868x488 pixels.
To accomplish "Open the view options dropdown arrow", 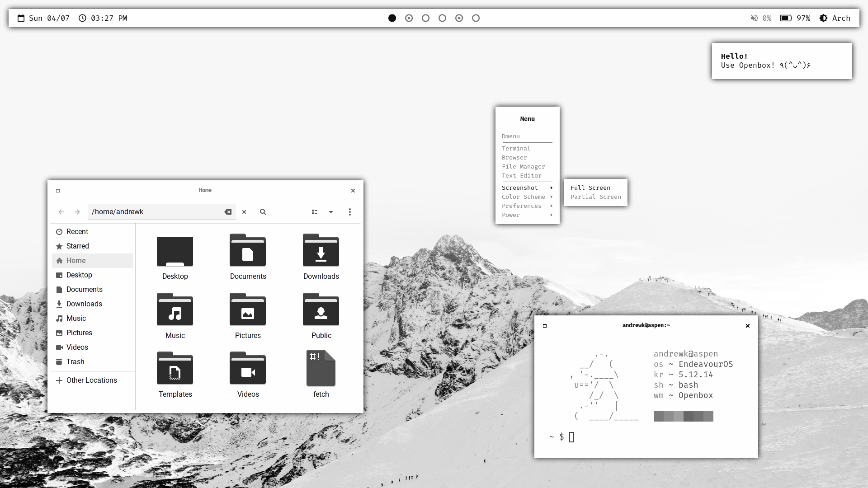I will (x=331, y=212).
